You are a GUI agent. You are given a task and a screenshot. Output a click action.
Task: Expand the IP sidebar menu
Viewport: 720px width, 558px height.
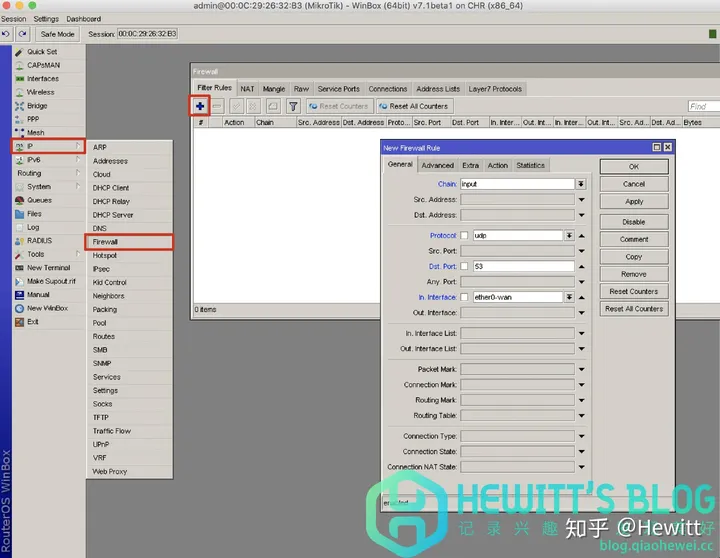(48, 147)
